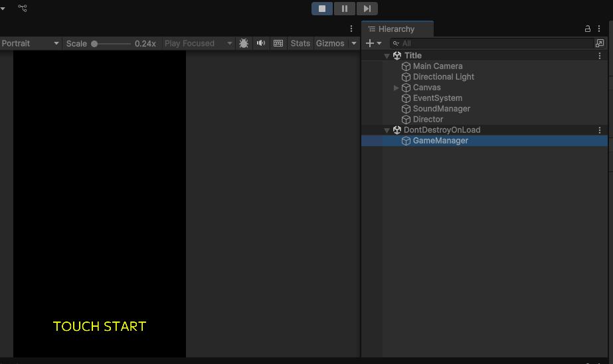Stop play mode with the Play button
The image size is (613, 364).
[x=322, y=9]
